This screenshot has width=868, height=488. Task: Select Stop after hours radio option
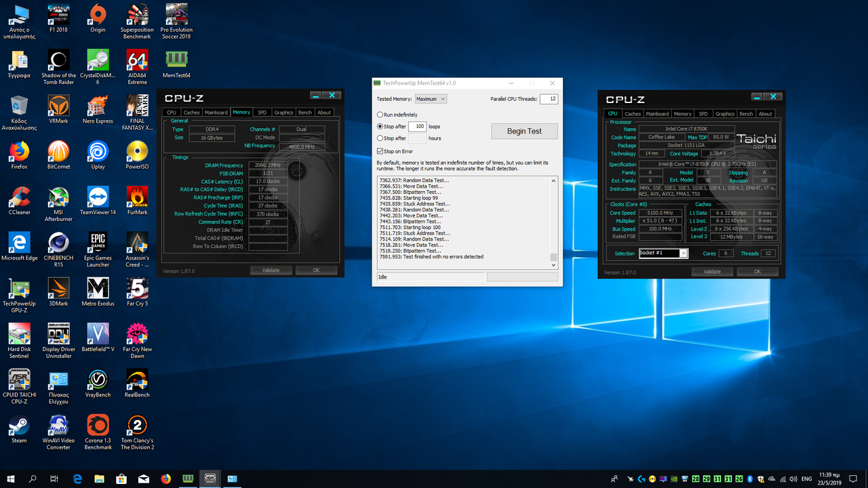click(380, 138)
